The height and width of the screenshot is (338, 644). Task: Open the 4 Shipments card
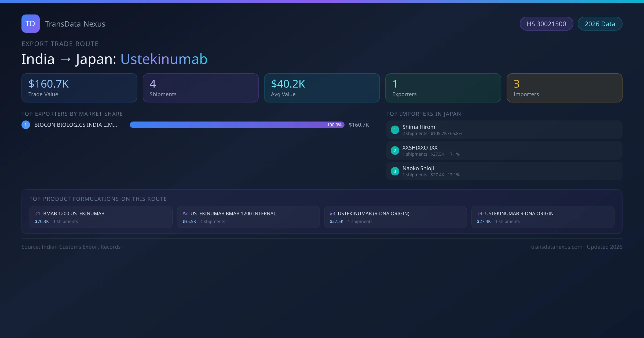click(x=200, y=88)
